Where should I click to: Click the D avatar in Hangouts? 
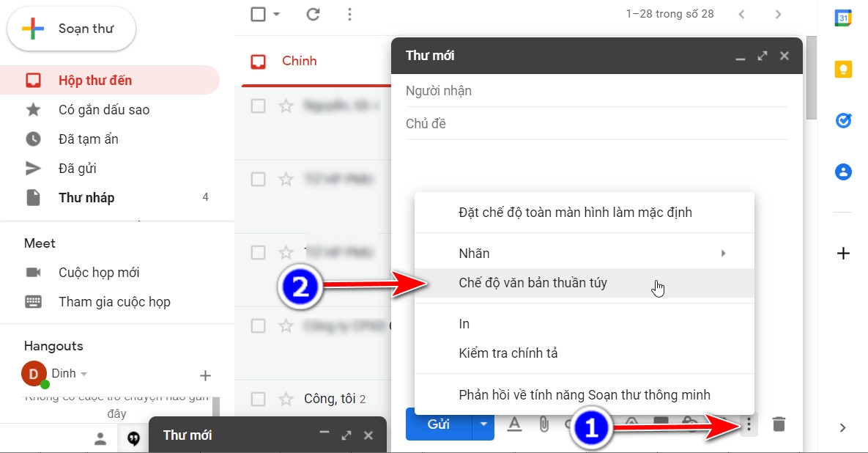click(34, 374)
